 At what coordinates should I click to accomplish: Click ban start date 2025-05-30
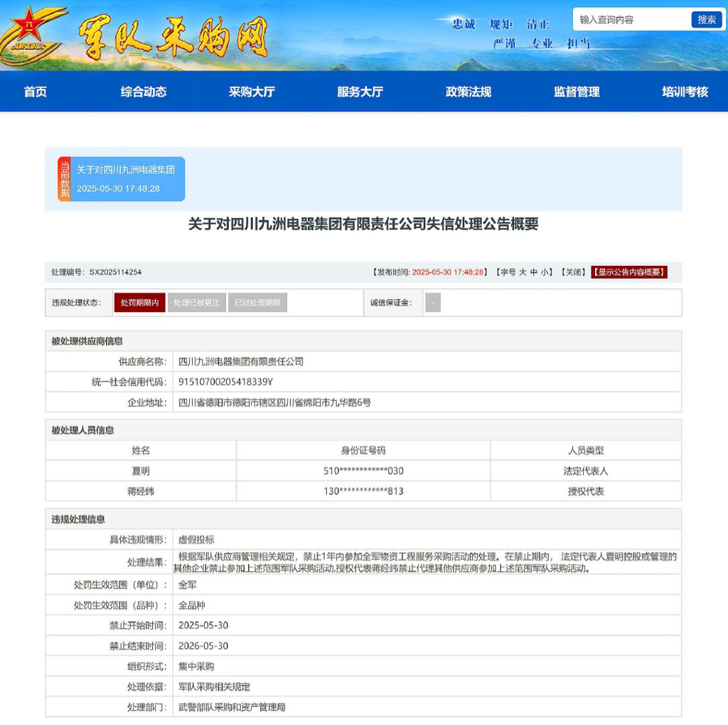point(203,625)
